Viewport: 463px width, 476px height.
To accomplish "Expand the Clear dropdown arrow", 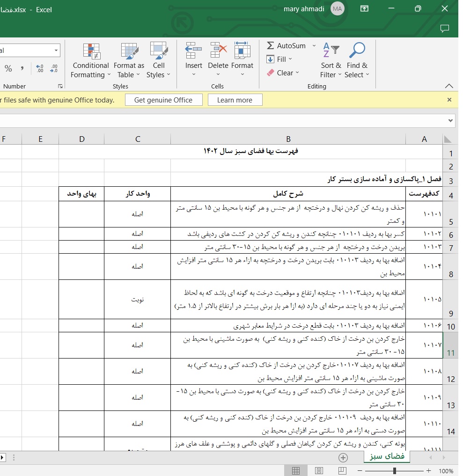I will click(297, 73).
